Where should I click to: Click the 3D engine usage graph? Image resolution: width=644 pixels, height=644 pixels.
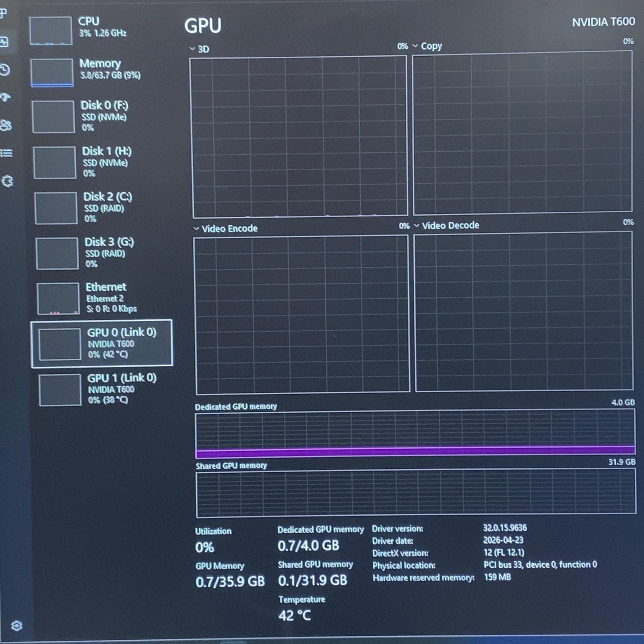pos(299,137)
